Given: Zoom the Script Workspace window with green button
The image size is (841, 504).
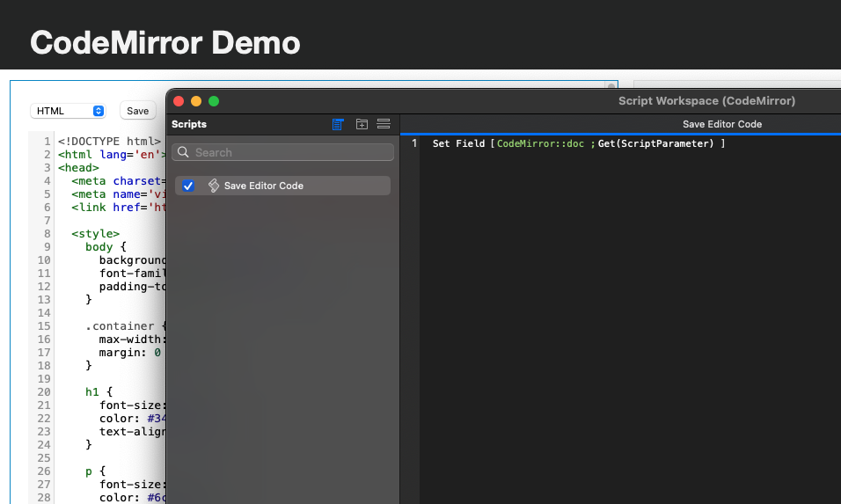Looking at the screenshot, I should (214, 101).
